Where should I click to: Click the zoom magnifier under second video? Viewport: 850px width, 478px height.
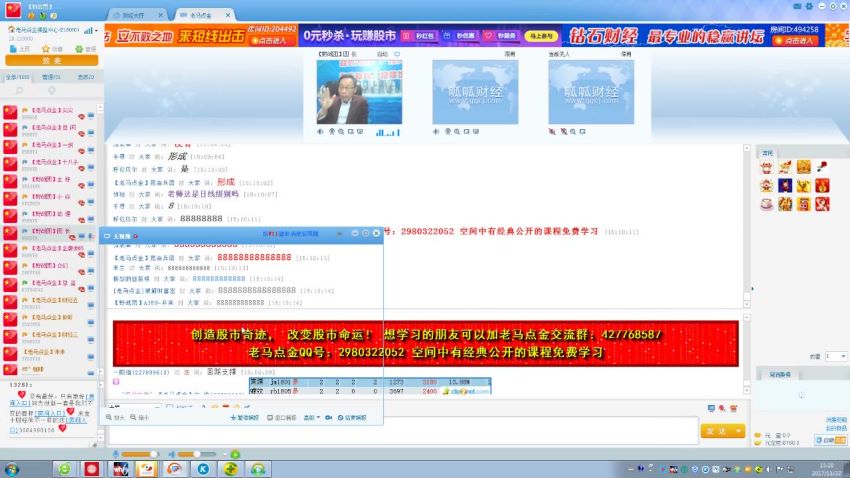457,132
